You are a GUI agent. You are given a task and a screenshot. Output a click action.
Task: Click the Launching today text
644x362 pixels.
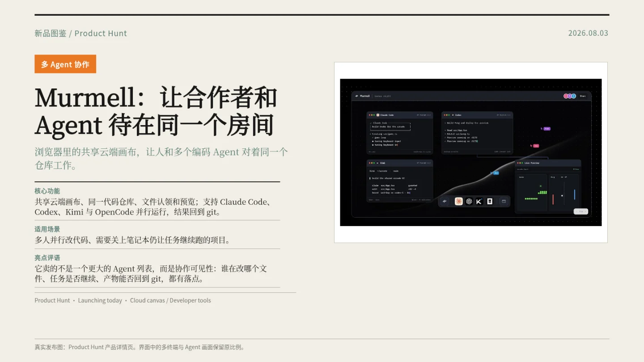coord(100,300)
